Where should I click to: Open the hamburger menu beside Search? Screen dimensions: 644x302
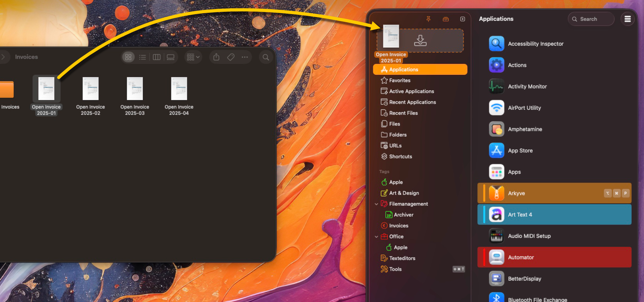(x=627, y=19)
